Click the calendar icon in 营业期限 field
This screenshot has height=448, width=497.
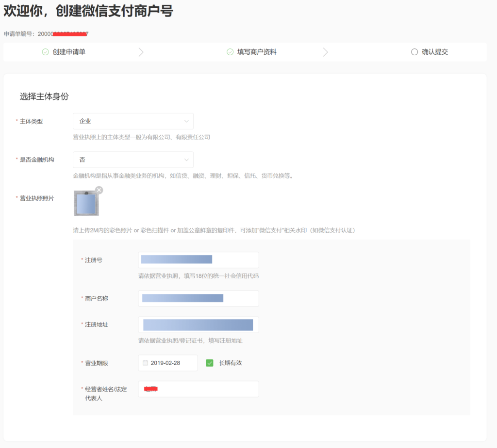(x=145, y=363)
